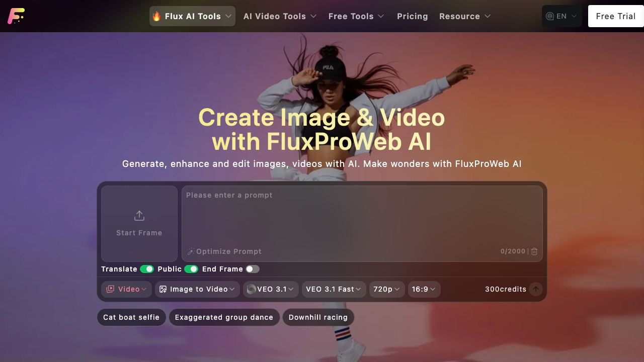The image size is (644, 362).
Task: Go to the Pricing page
Action: pyautogui.click(x=413, y=16)
